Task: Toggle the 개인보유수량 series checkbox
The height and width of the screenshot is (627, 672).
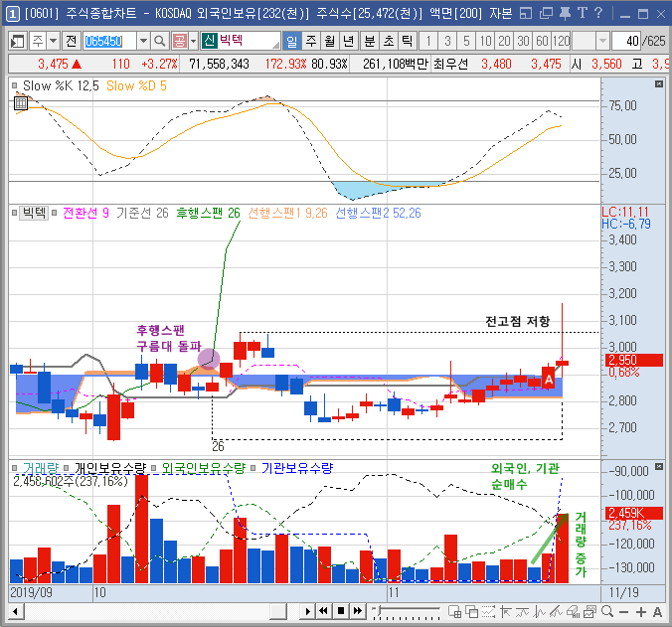Action: click(67, 468)
